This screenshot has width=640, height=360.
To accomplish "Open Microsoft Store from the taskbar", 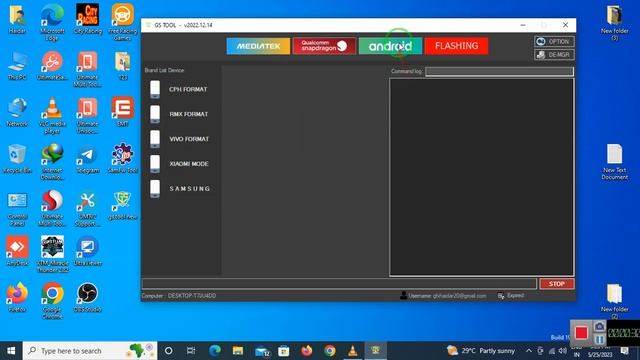I will 284,351.
